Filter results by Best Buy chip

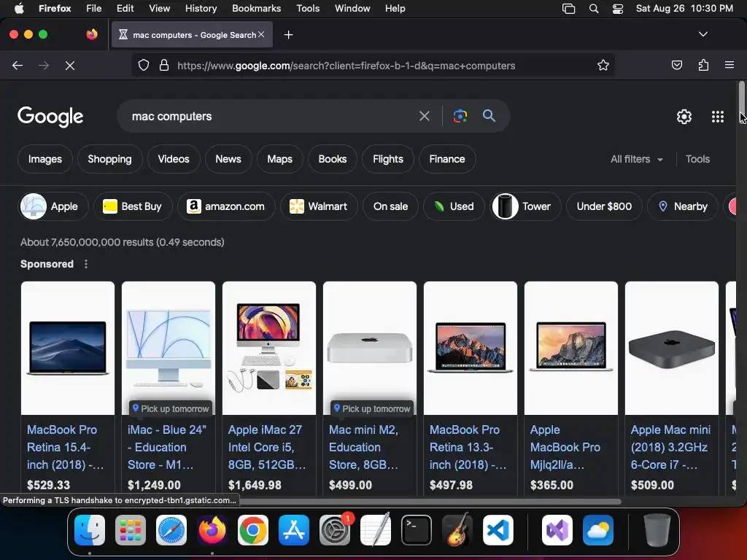[133, 206]
